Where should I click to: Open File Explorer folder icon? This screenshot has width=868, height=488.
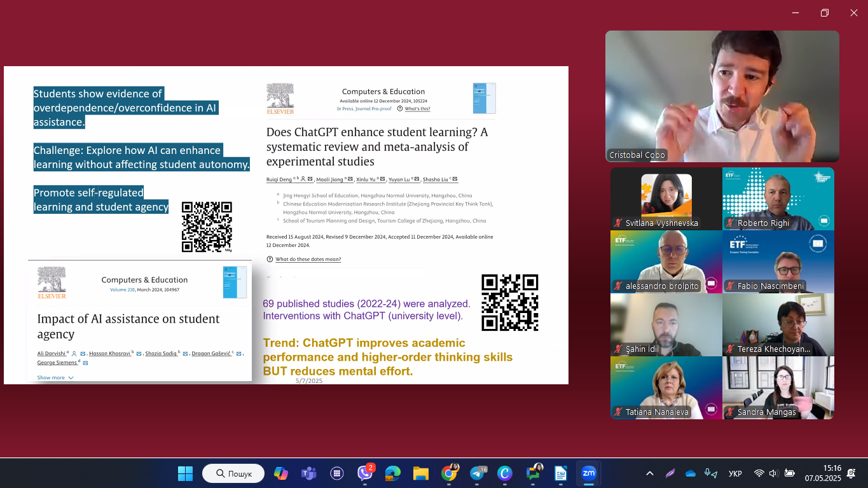(421, 473)
